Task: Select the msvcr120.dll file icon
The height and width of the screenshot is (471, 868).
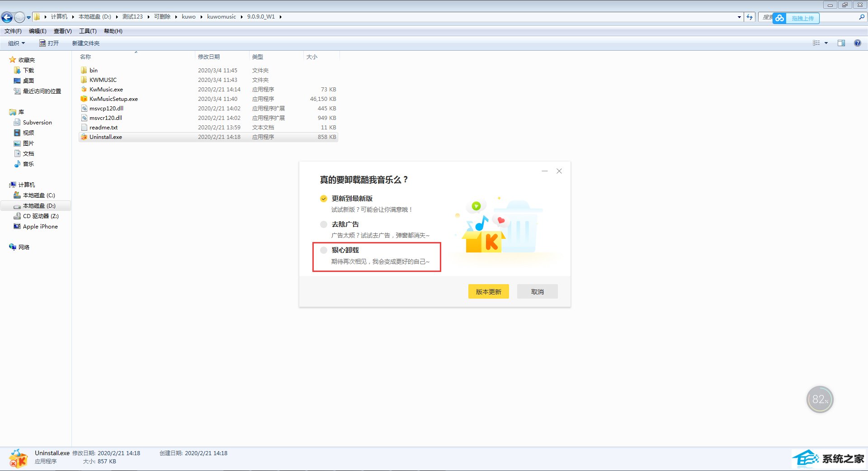Action: [x=84, y=118]
